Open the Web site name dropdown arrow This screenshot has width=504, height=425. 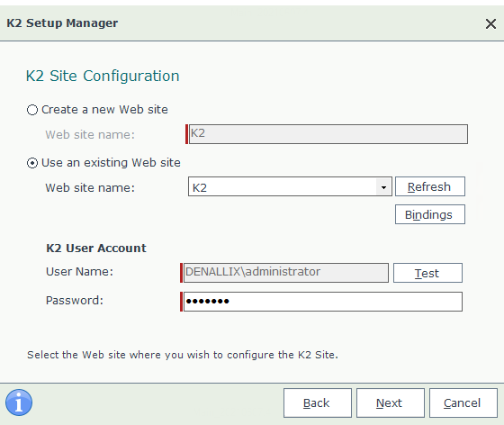click(383, 186)
